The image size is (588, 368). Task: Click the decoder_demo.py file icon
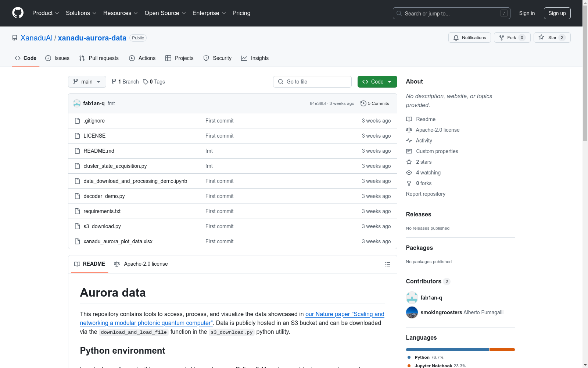(x=77, y=196)
